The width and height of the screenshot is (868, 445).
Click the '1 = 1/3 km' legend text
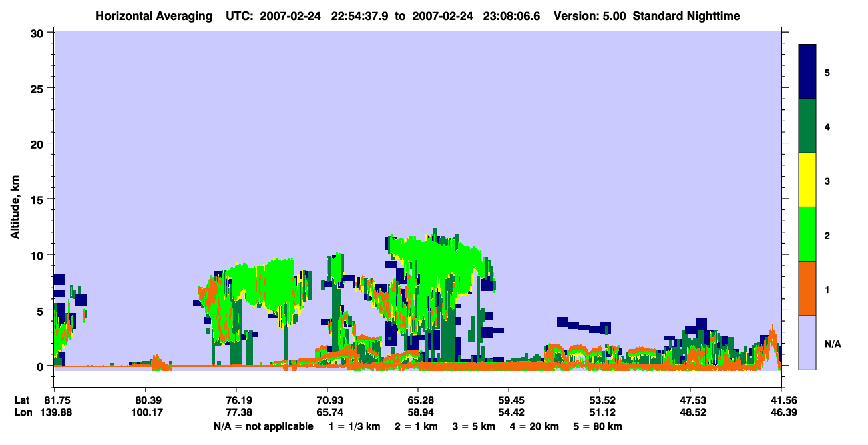tap(354, 426)
